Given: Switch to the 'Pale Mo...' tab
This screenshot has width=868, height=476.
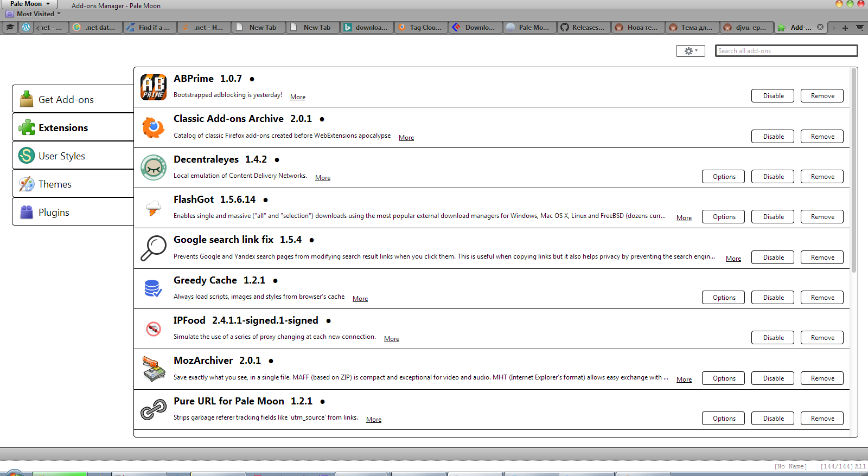Looking at the screenshot, I should [x=529, y=27].
